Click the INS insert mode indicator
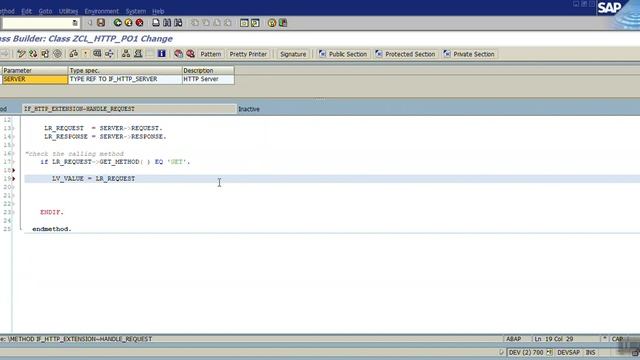Image resolution: width=640 pixels, height=360 pixels. coord(591,352)
